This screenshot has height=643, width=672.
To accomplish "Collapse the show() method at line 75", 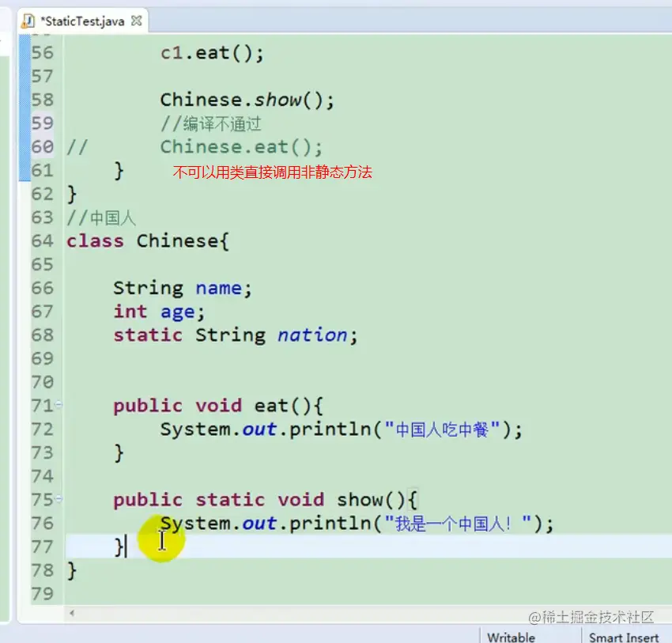I will coord(59,498).
